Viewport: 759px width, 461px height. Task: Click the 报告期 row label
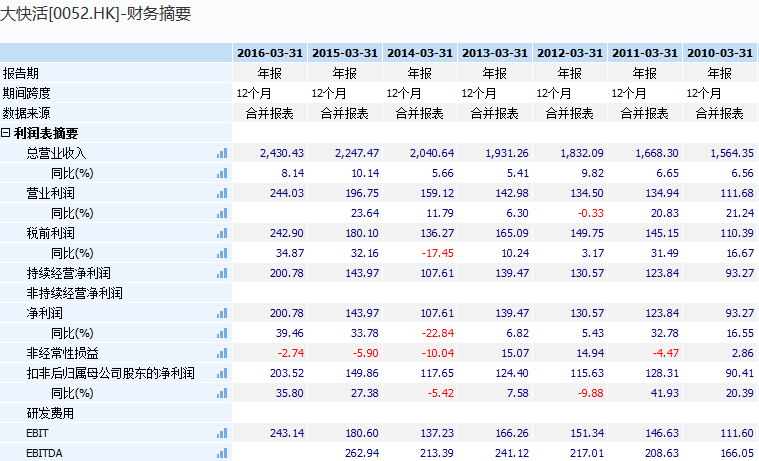tap(20, 73)
